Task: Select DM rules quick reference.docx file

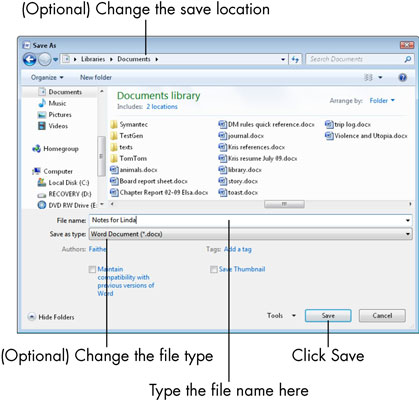Action: tap(266, 124)
